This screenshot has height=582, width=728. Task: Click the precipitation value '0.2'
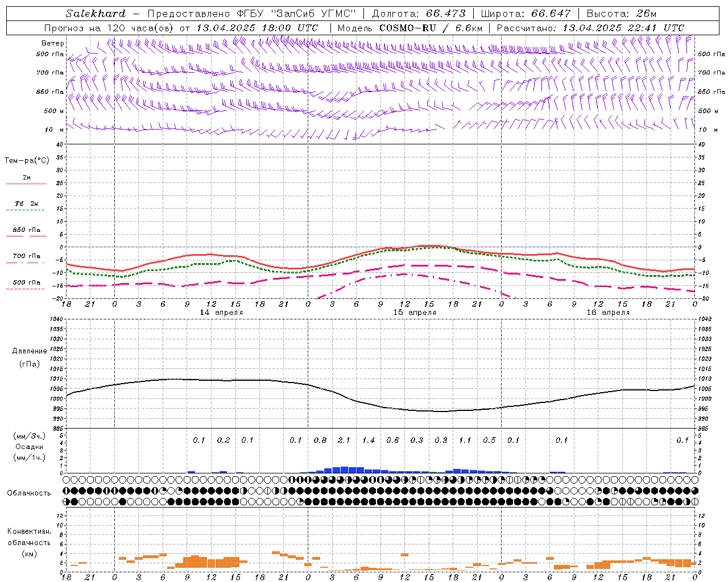(x=224, y=440)
